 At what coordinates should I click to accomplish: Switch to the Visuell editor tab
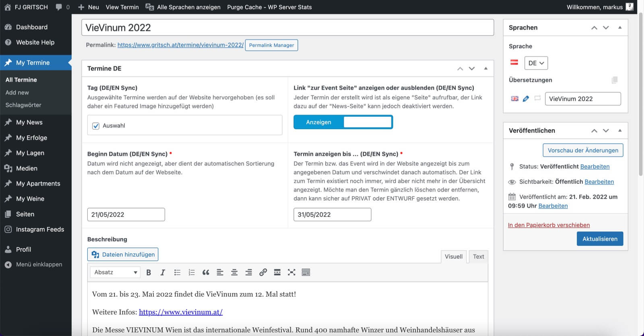coord(454,257)
